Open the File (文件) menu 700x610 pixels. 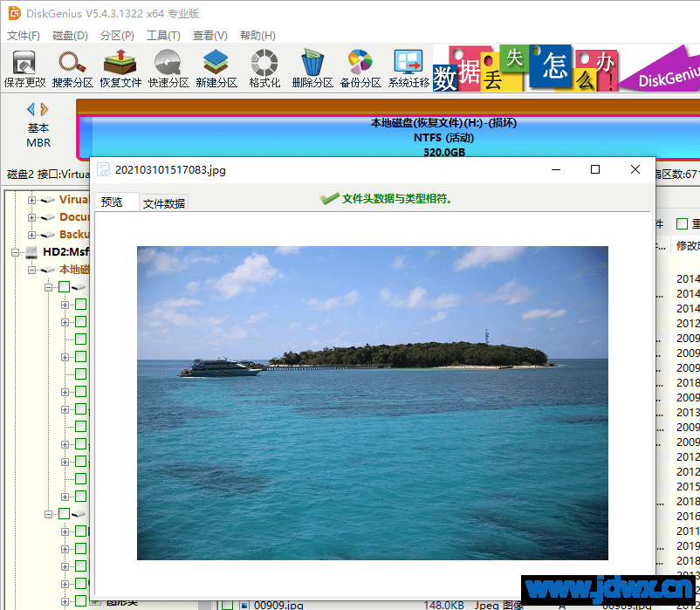[x=24, y=35]
